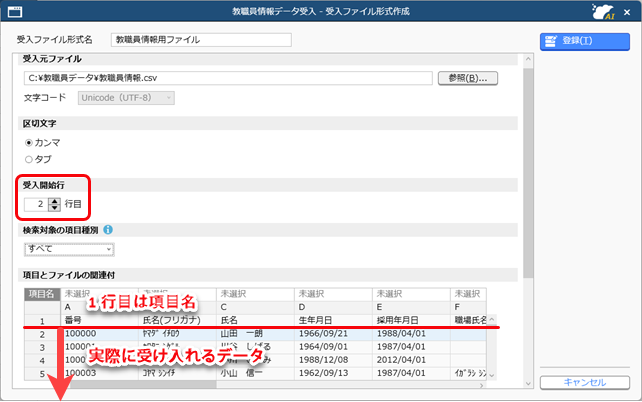Click the 氏名(フリガナ) header cell
This screenshot has height=402, width=642.
click(x=177, y=321)
